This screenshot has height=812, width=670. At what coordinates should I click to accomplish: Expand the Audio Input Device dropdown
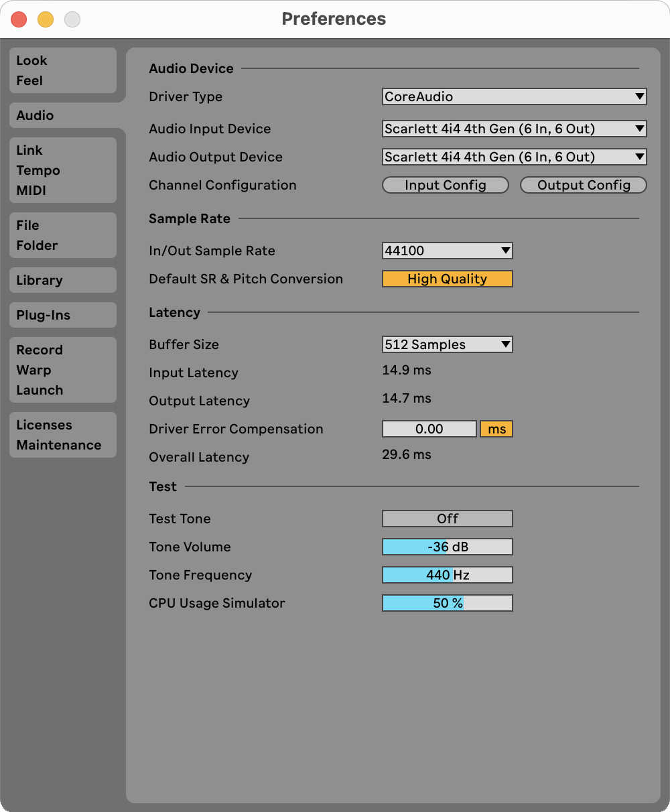pyautogui.click(x=514, y=129)
